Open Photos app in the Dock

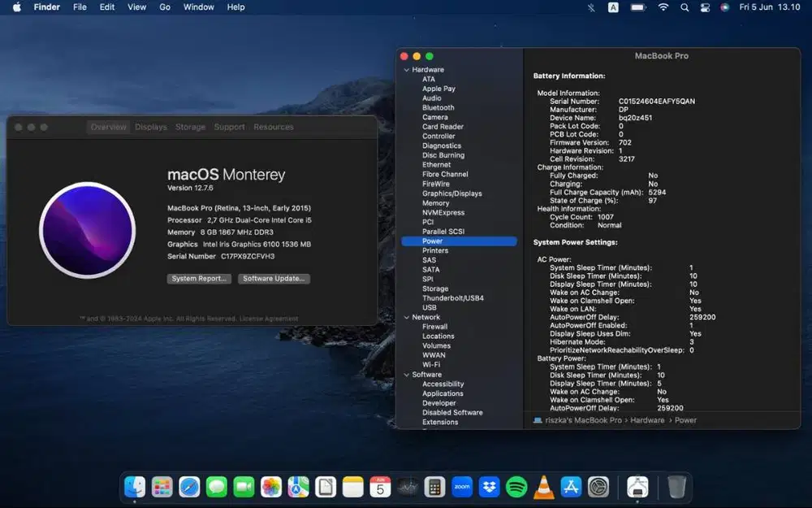[271, 487]
